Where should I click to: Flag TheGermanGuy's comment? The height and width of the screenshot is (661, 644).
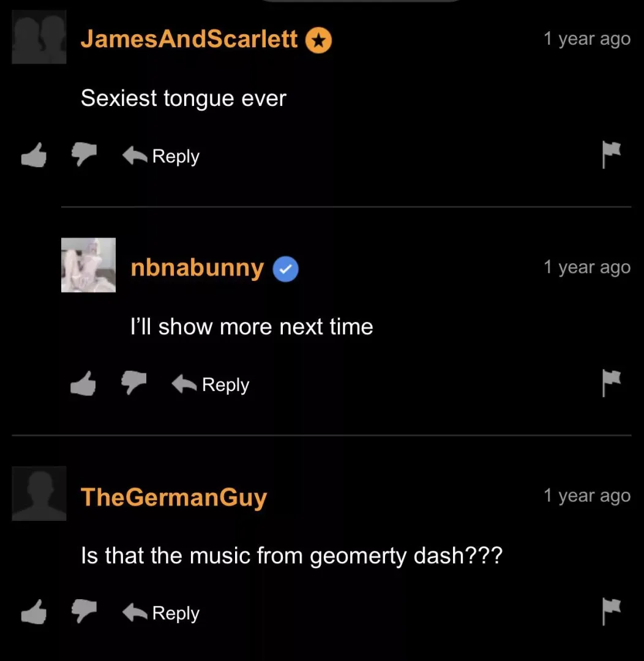coord(611,611)
